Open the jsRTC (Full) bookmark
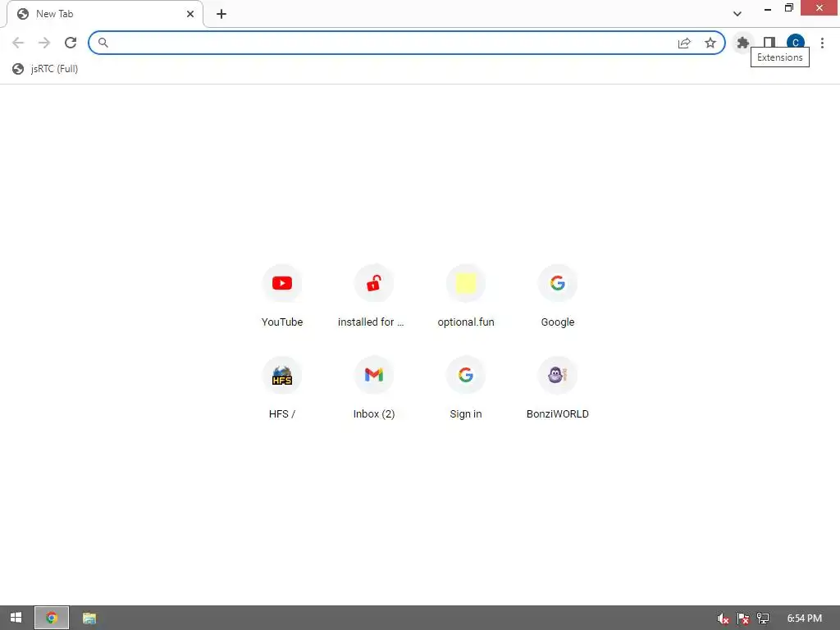This screenshot has height=630, width=840. point(45,69)
